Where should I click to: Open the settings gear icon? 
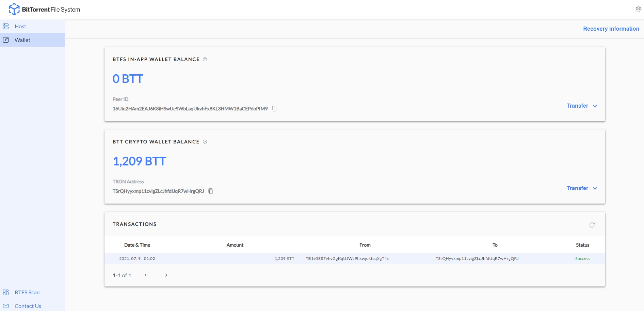click(638, 9)
